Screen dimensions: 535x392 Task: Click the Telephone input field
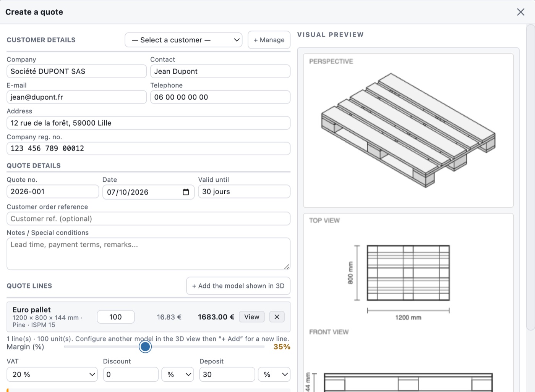tap(220, 97)
